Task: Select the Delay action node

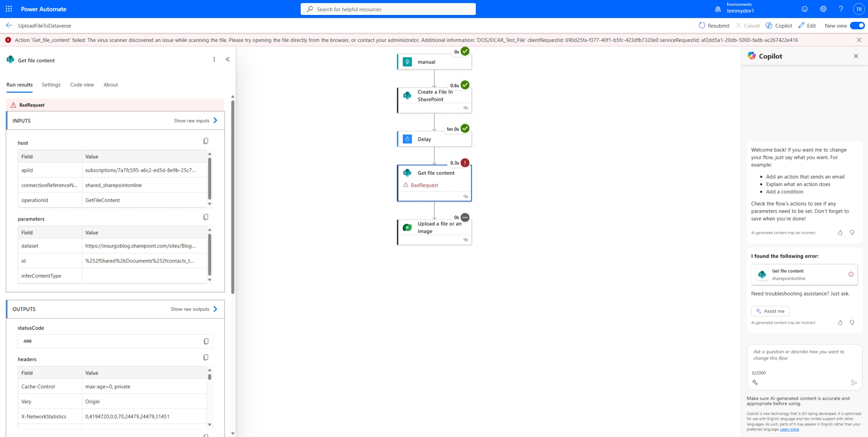Action: click(x=434, y=139)
